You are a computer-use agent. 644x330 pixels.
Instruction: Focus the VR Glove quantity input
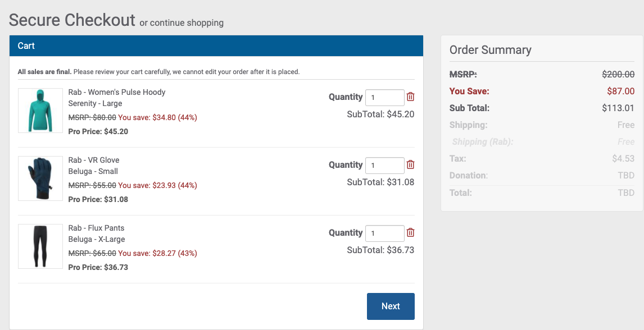[x=384, y=165]
